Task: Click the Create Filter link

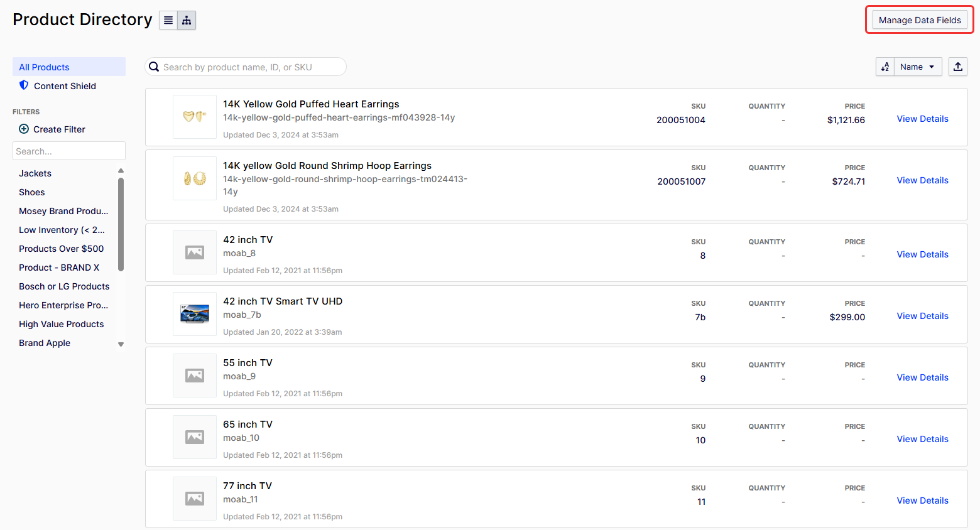Action: pyautogui.click(x=59, y=129)
